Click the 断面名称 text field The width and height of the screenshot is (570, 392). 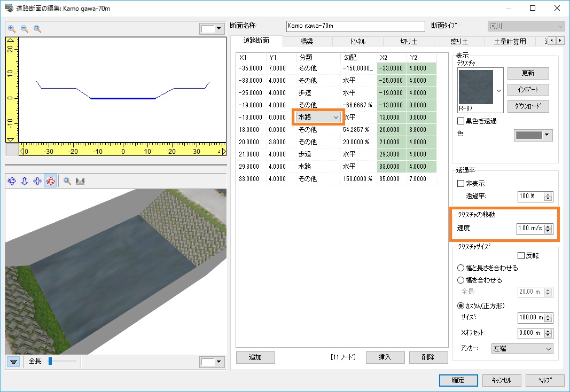[355, 26]
